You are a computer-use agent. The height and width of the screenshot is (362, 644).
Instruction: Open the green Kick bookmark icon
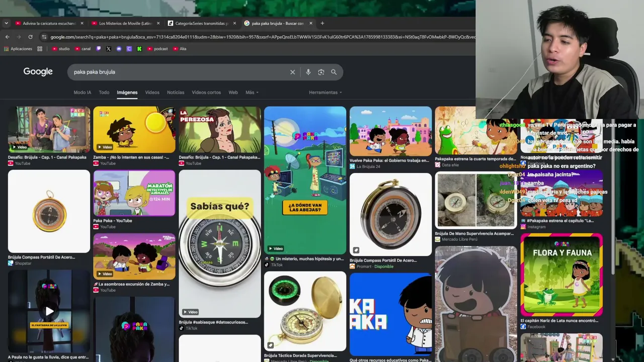(x=139, y=49)
